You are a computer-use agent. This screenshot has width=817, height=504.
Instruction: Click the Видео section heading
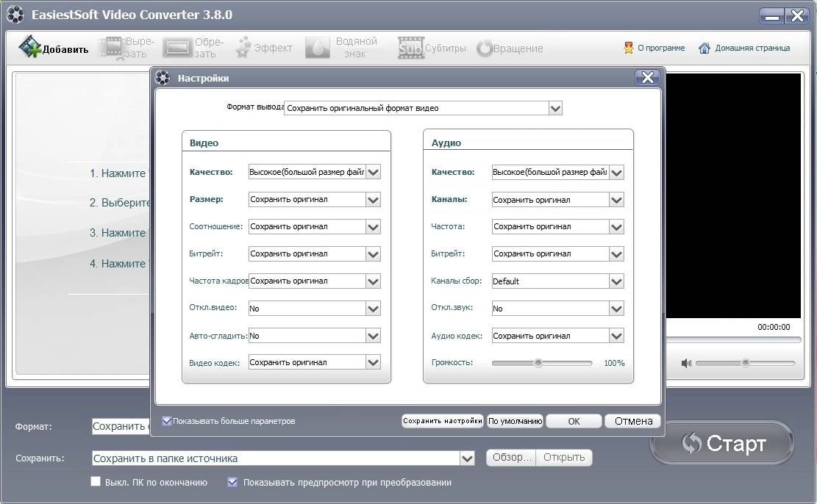coord(204,143)
